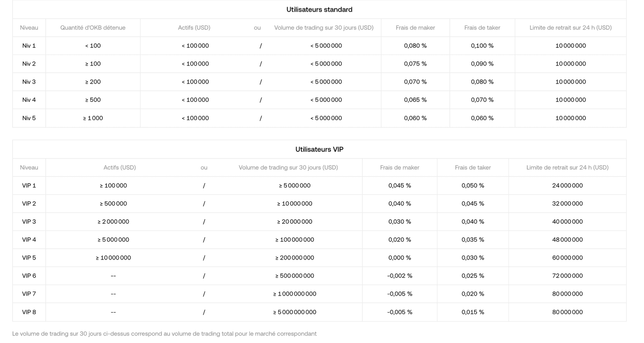
Task: Click the VIP 8 trading volume '≥ 5 000 000 000'
Action: coord(295,312)
